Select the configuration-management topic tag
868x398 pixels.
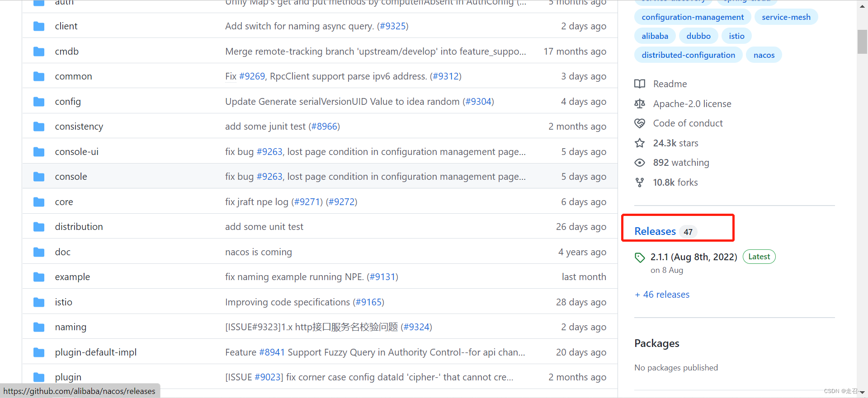pos(693,17)
